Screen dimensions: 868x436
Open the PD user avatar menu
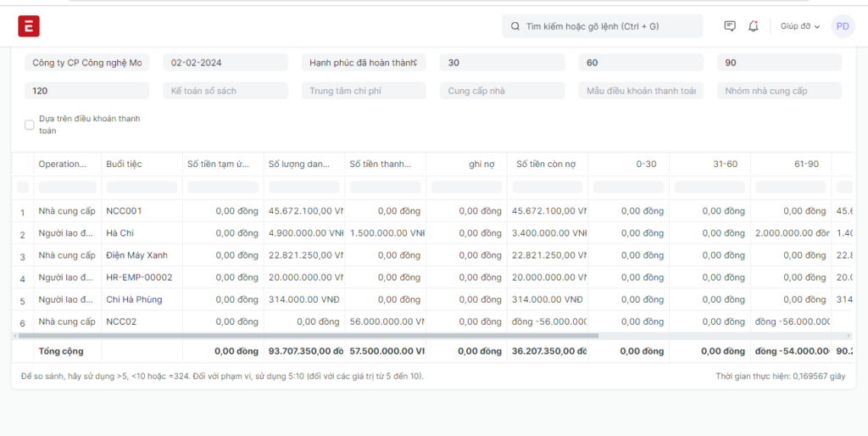tap(843, 26)
